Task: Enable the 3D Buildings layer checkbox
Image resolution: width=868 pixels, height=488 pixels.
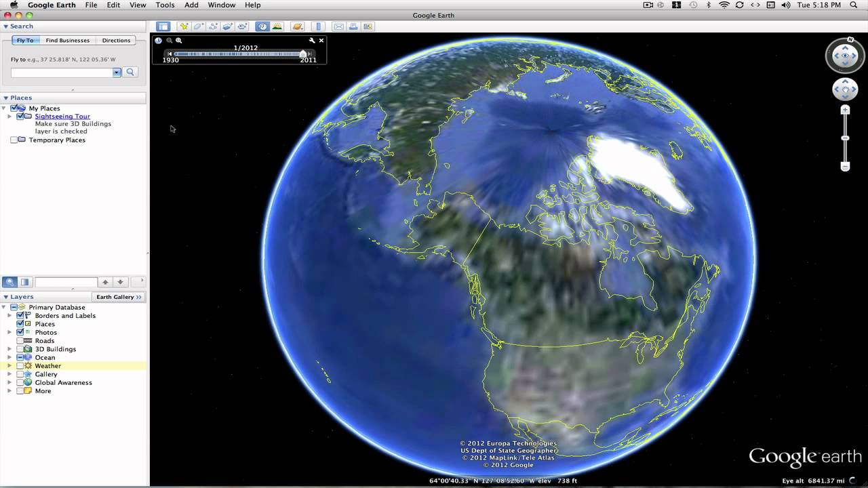Action: coord(20,349)
